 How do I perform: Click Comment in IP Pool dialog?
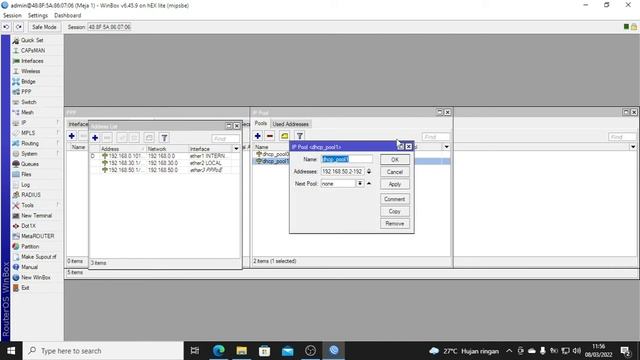pyautogui.click(x=395, y=199)
